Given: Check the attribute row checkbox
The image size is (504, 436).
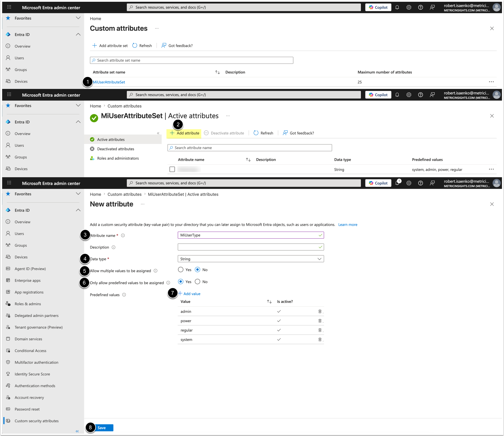Looking at the screenshot, I should pos(172,169).
